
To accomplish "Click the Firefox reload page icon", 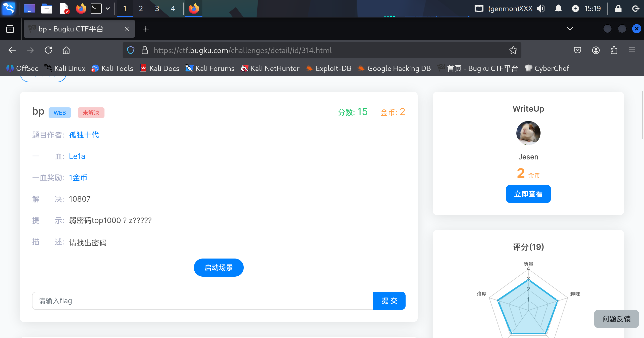I will tap(48, 50).
